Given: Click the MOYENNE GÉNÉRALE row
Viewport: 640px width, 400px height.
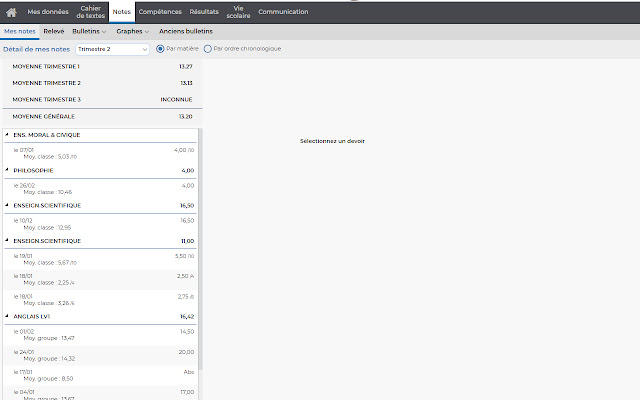Looking at the screenshot, I should pos(102,117).
